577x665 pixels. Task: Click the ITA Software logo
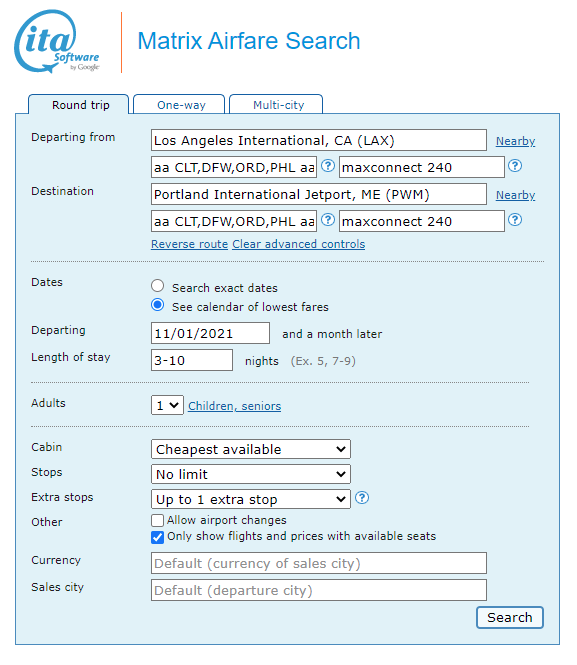(x=57, y=42)
